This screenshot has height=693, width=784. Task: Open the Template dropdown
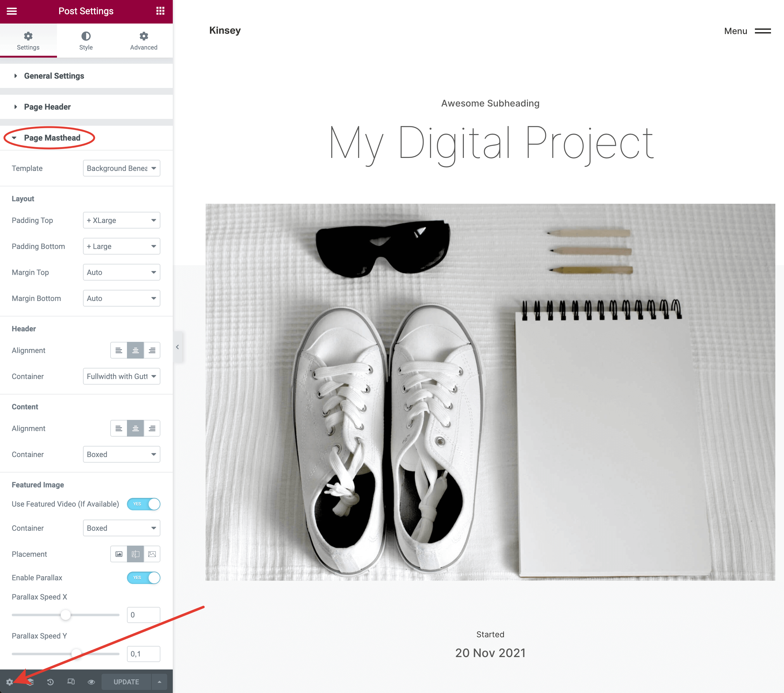pyautogui.click(x=121, y=168)
